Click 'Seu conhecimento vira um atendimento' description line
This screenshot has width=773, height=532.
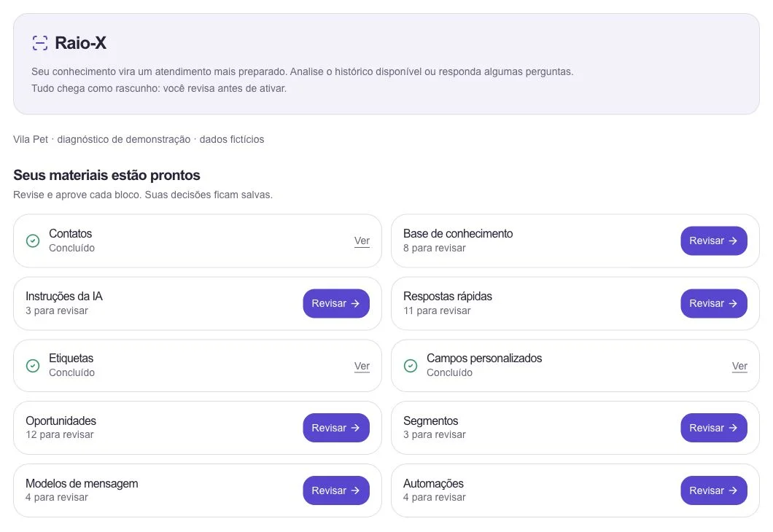click(302, 72)
